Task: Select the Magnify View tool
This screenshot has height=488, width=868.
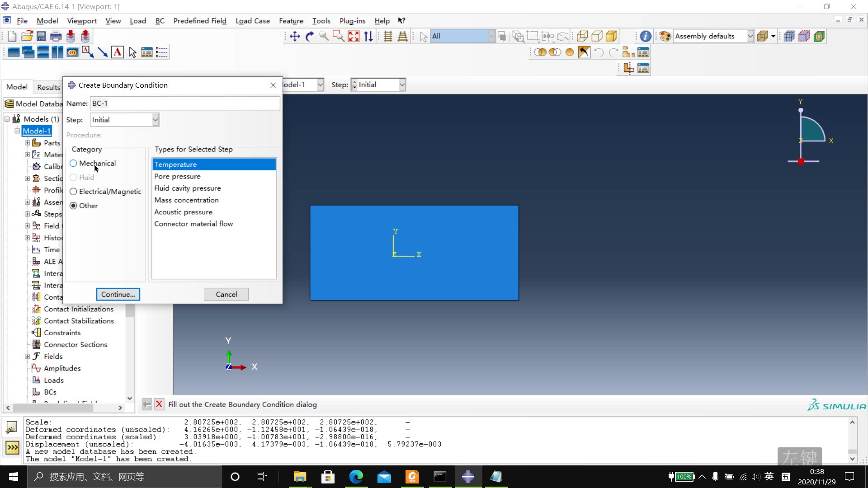Action: [324, 36]
